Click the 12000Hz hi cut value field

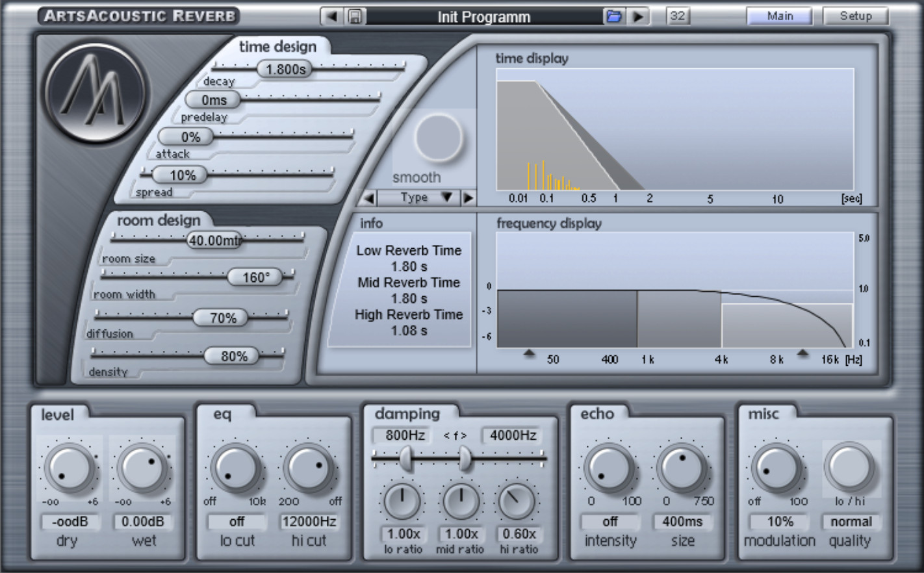309,522
